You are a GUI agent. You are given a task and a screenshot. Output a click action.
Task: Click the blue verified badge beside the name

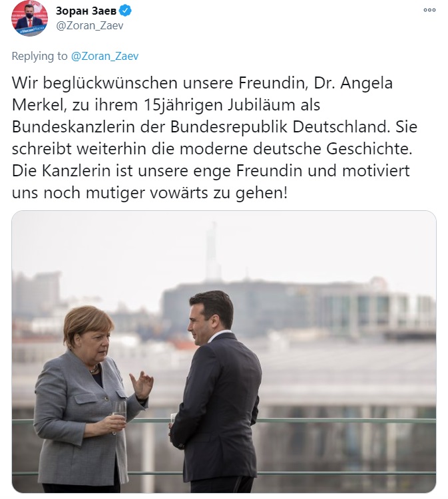(x=125, y=11)
